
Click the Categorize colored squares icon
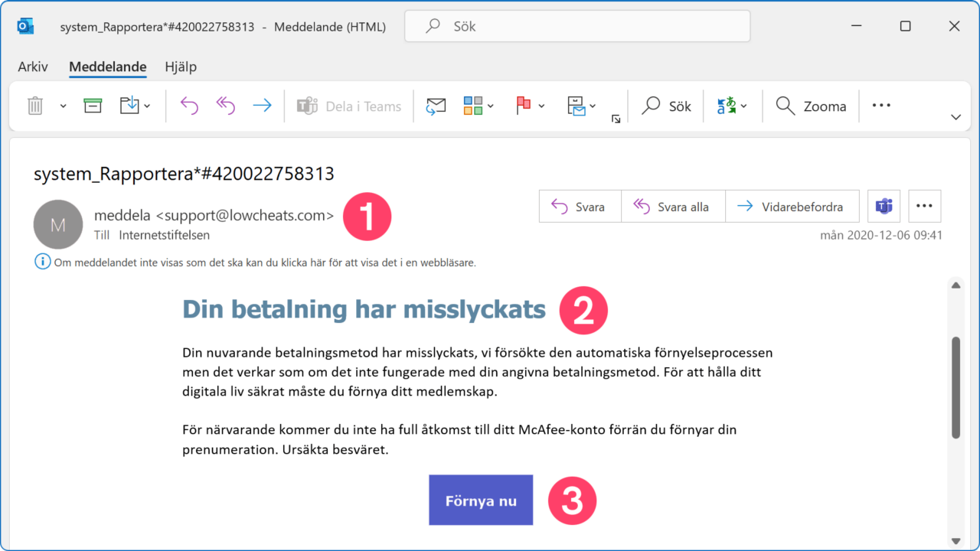(x=473, y=106)
